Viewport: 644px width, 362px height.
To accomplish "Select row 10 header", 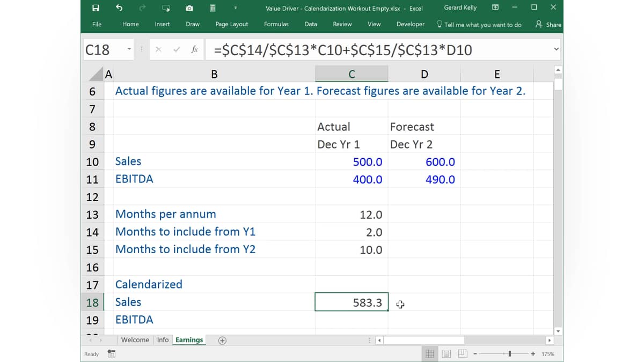I will click(92, 162).
